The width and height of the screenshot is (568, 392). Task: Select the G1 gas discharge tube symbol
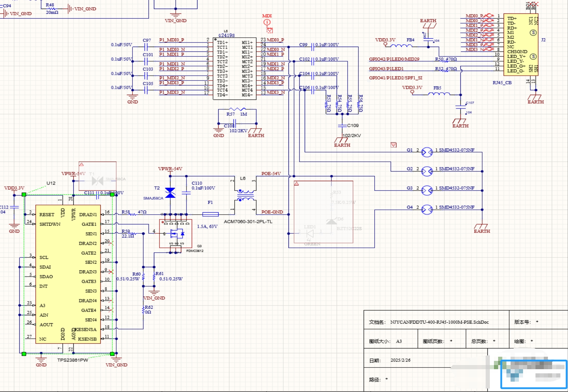point(427,152)
